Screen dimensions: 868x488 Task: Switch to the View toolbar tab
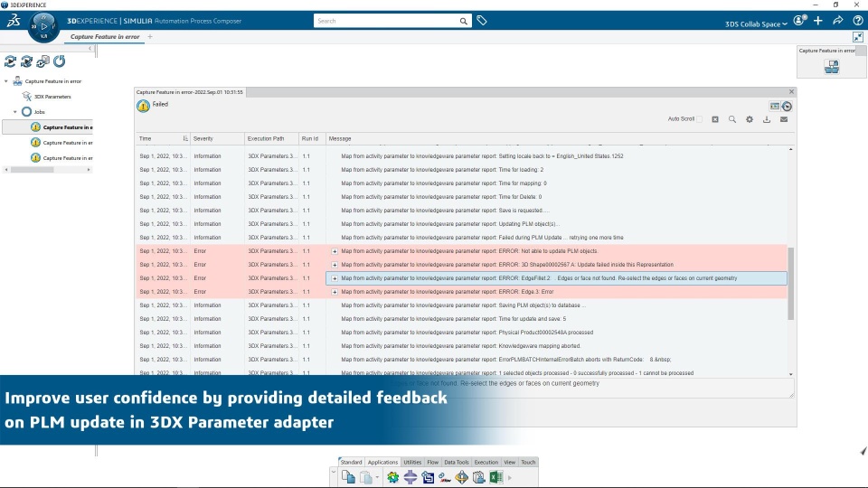[510, 462]
